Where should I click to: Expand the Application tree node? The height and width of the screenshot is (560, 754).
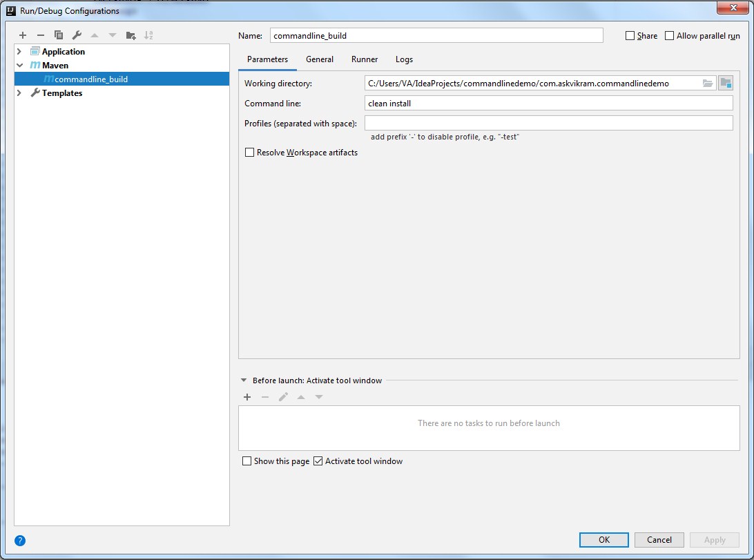pos(19,51)
